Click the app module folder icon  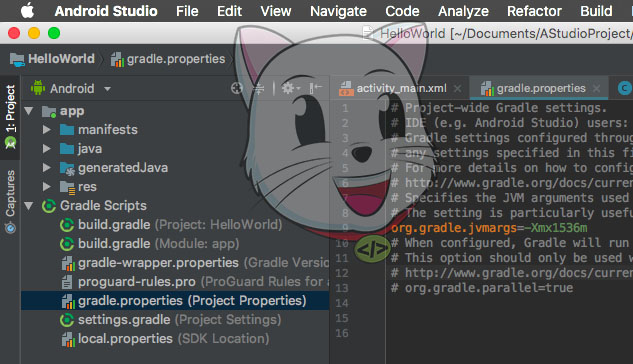coord(49,111)
